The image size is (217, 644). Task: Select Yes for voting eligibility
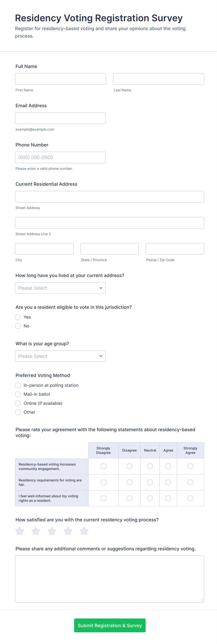(18, 317)
